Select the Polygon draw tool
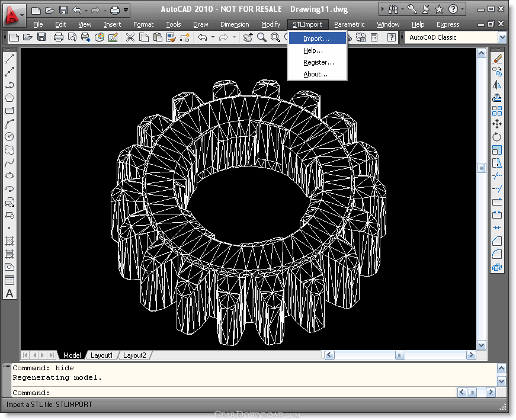This screenshot has height=420, width=516. pos(9,98)
